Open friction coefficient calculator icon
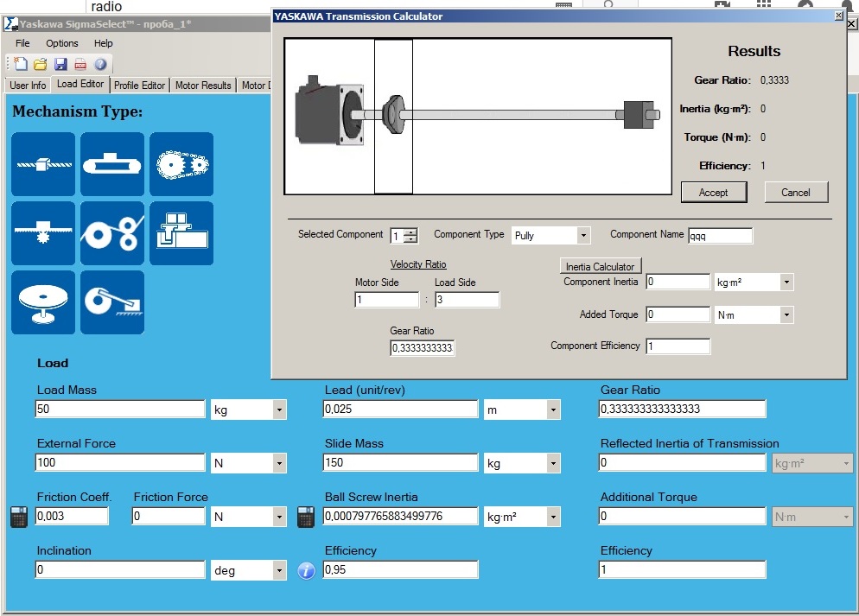 coord(19,517)
